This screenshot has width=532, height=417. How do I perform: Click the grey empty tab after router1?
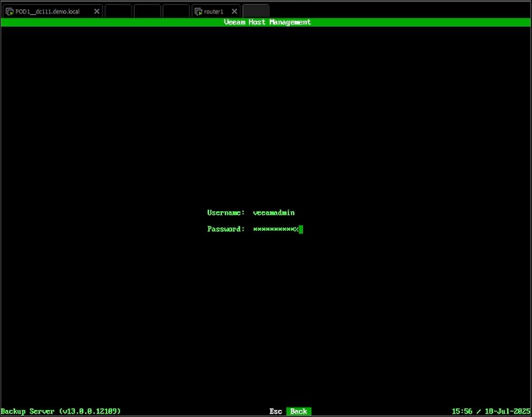coord(256,11)
